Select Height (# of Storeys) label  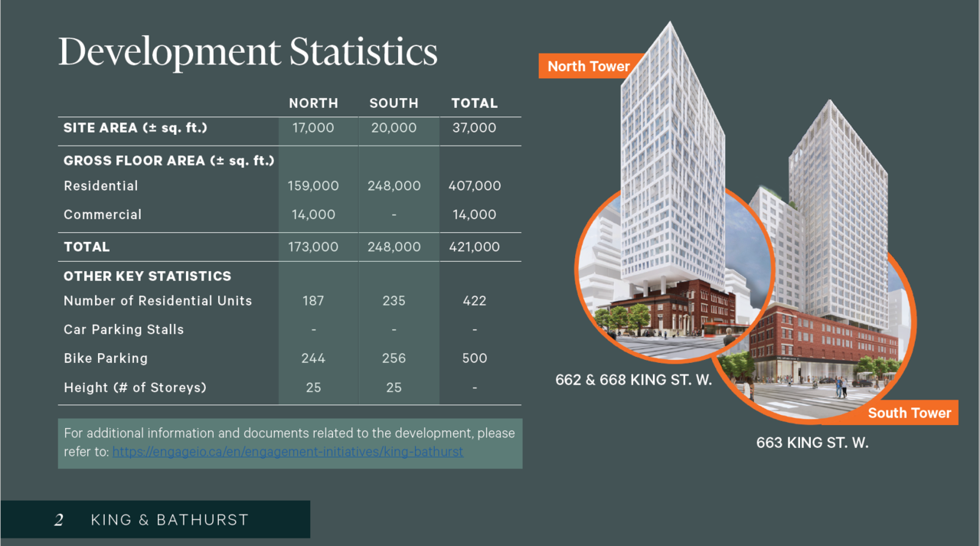(134, 387)
